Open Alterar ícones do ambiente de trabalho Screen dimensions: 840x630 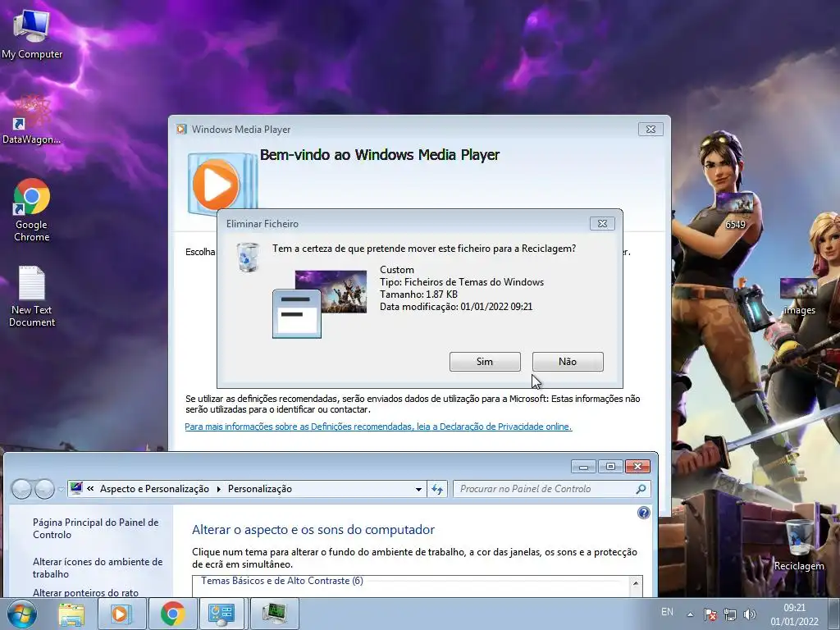(98, 568)
